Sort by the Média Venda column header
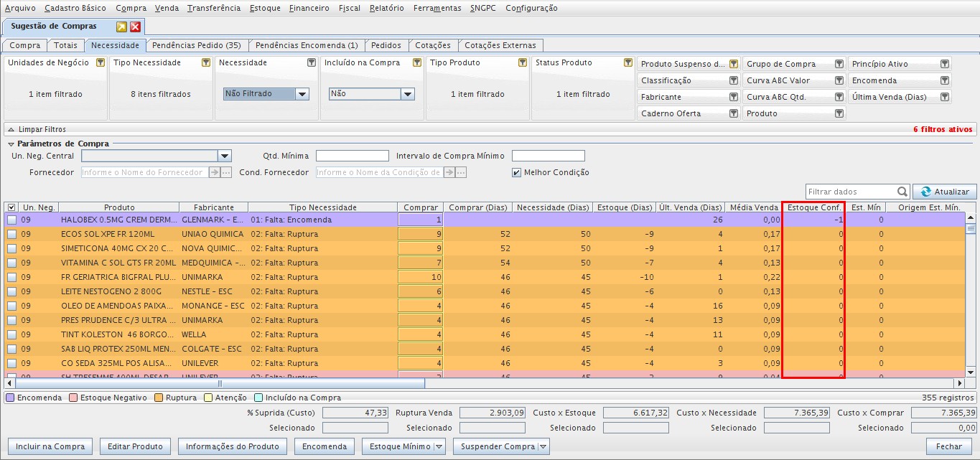Screen dimensions: 980x460 [x=753, y=207]
